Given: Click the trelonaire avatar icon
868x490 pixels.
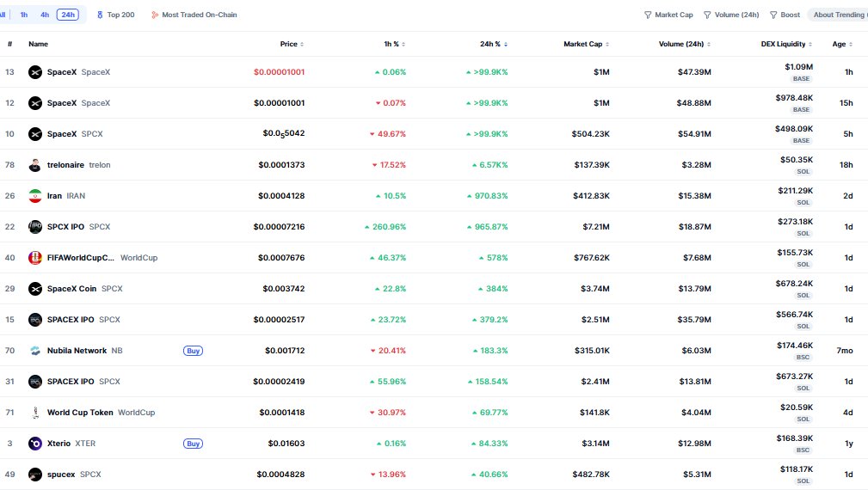Looking at the screenshot, I should [35, 165].
